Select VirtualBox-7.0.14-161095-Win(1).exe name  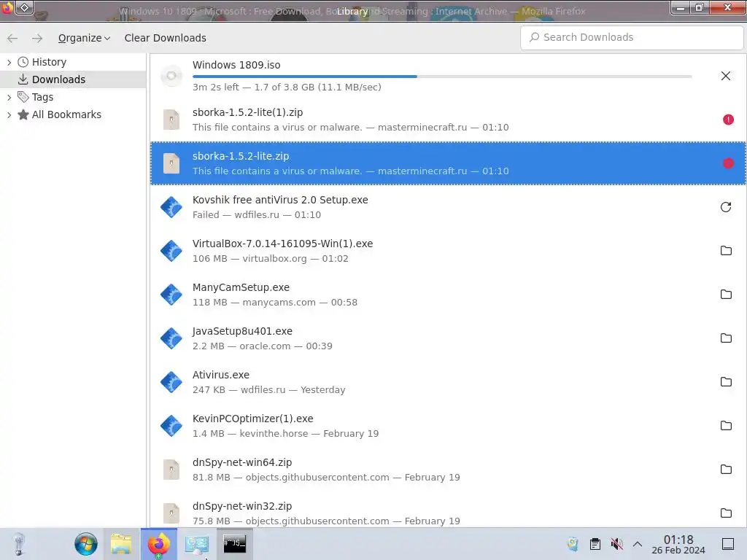(x=282, y=244)
